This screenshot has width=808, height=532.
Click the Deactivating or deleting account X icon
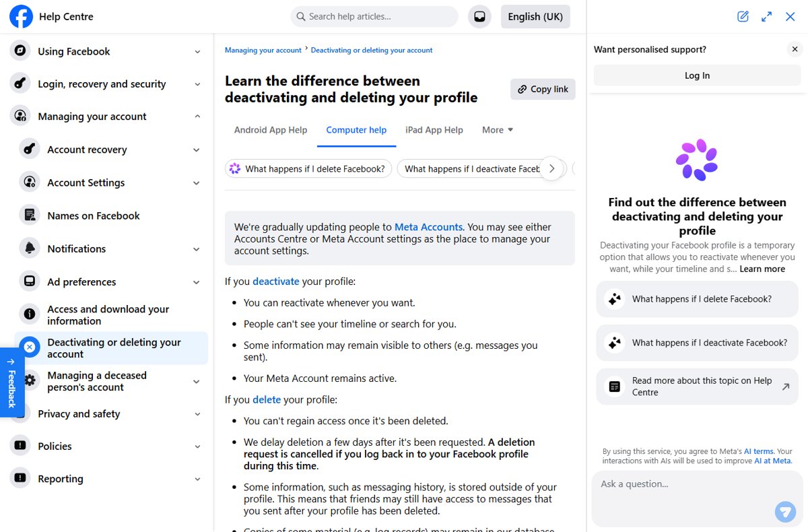(30, 347)
